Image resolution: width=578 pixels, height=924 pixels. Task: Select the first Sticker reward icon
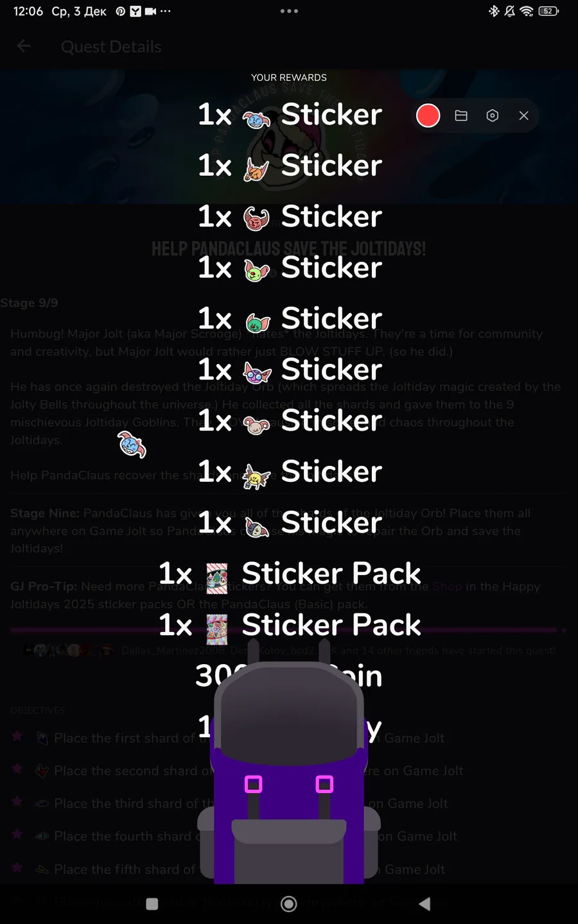(256, 117)
